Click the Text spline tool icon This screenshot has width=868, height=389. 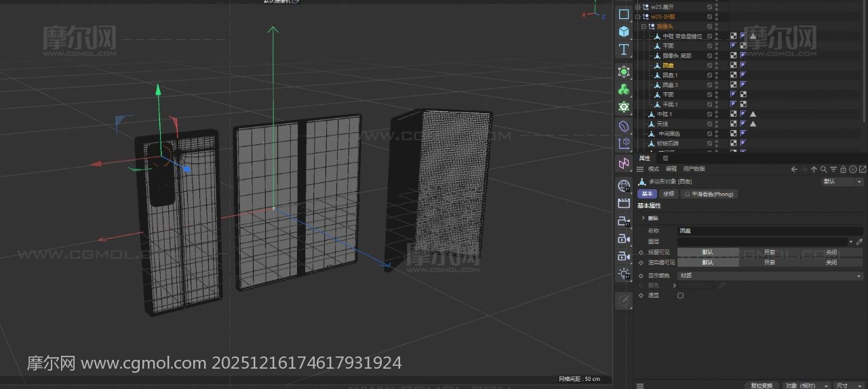click(624, 49)
